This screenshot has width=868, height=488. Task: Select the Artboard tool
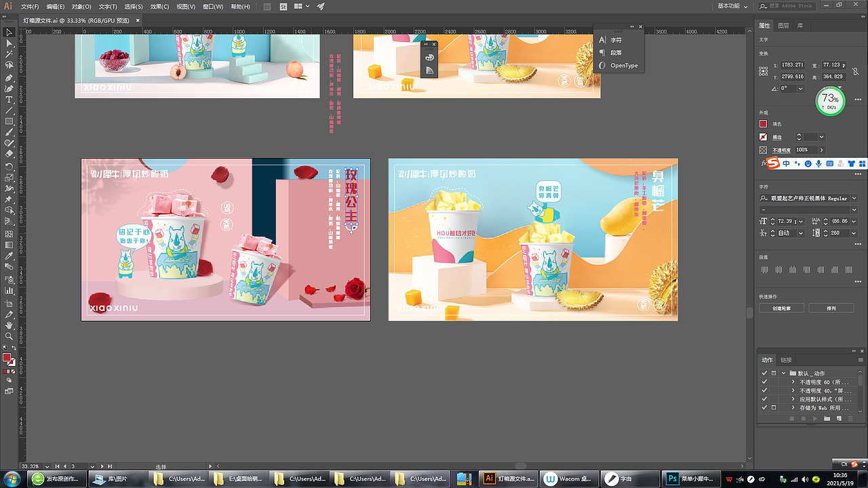click(9, 302)
